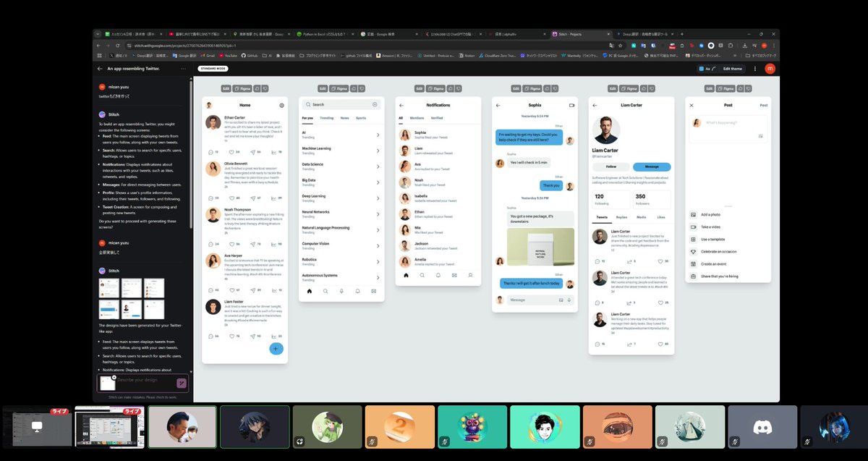Click the share icon under Noah Thompson tweet
This screenshot has height=461, width=868.
252,244
